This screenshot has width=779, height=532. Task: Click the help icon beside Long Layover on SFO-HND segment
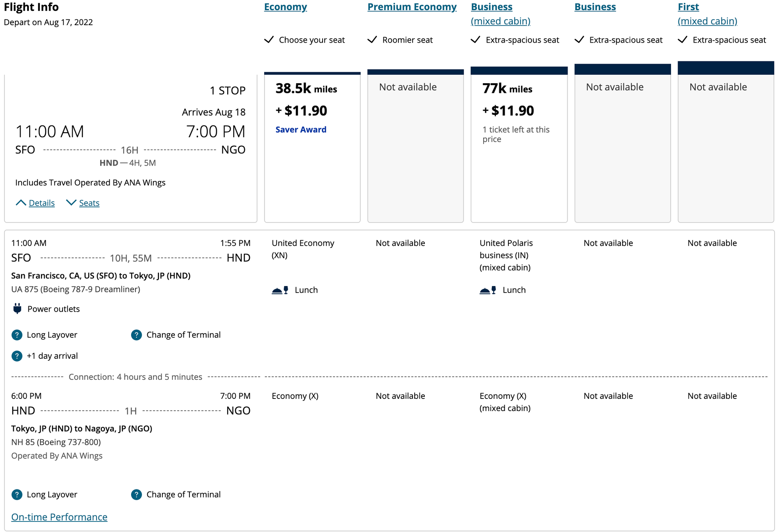(17, 335)
